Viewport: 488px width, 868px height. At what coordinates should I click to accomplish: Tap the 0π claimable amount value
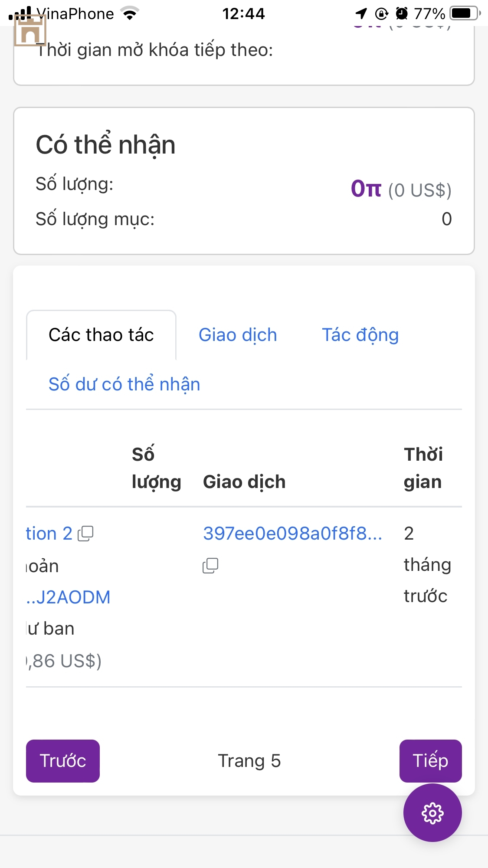[x=366, y=189]
